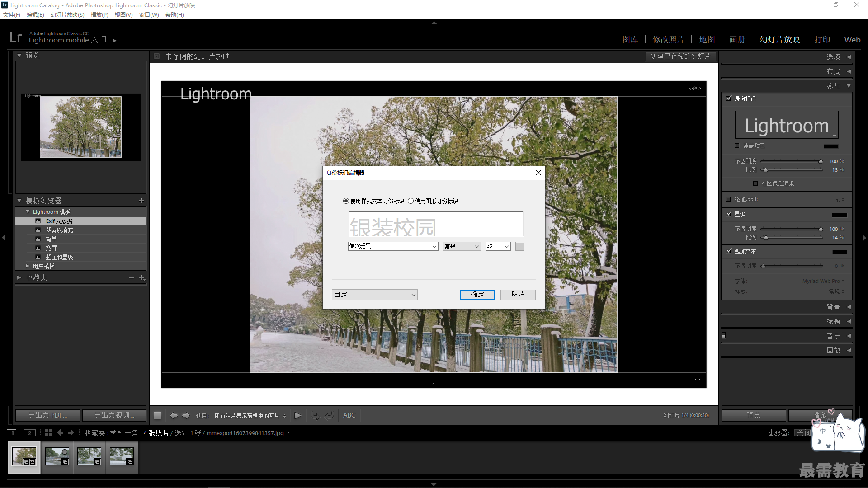Click 导出为 PDF button
The image size is (868, 488).
click(47, 415)
